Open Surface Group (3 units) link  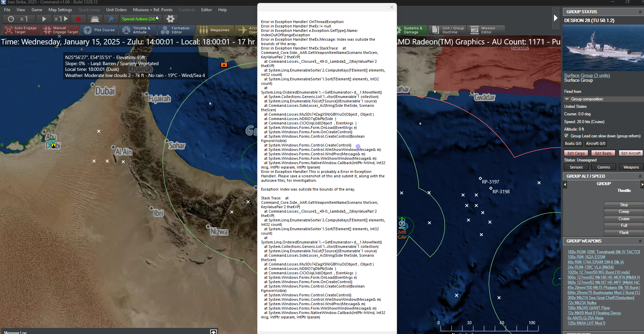tap(587, 75)
